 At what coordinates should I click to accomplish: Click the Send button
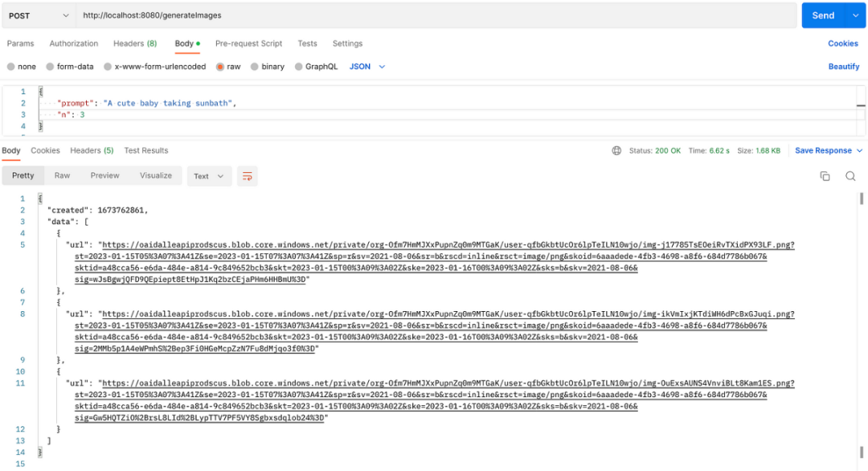(823, 15)
